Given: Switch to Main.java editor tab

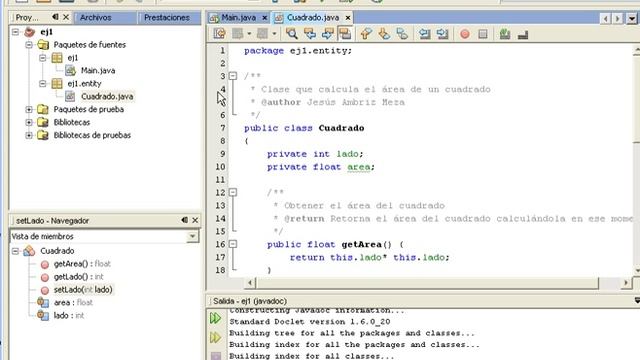Looking at the screenshot, I should pos(238,18).
